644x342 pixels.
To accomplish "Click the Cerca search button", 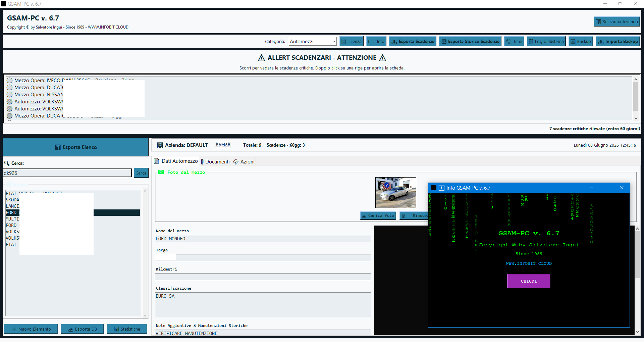I will point(141,173).
